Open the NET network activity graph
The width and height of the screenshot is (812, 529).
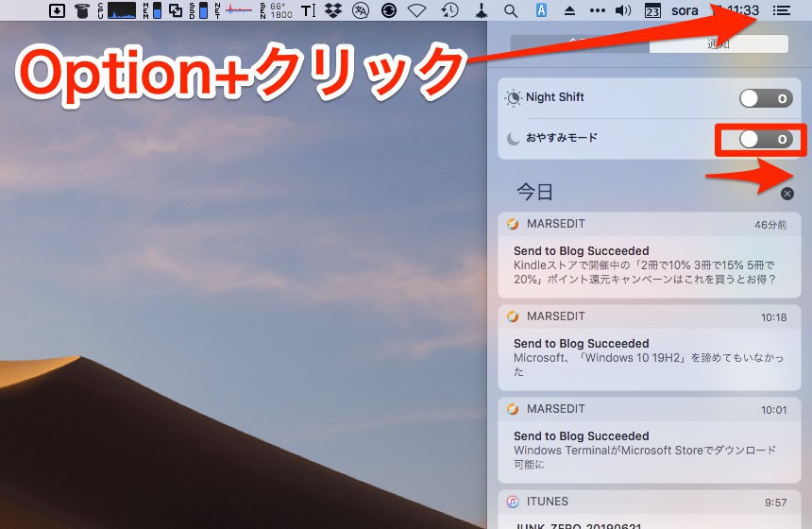click(233, 10)
